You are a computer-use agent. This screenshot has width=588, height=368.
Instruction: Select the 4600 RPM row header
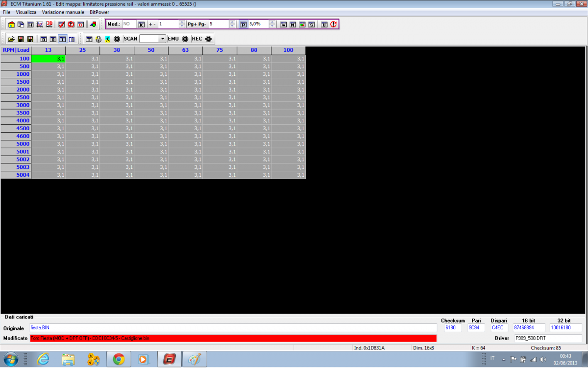16,136
